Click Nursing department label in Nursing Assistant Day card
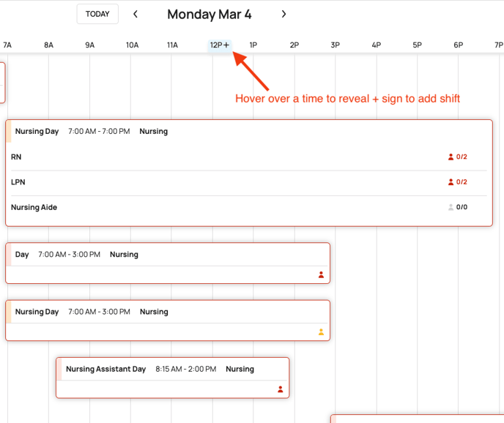Image resolution: width=504 pixels, height=423 pixels. click(240, 369)
